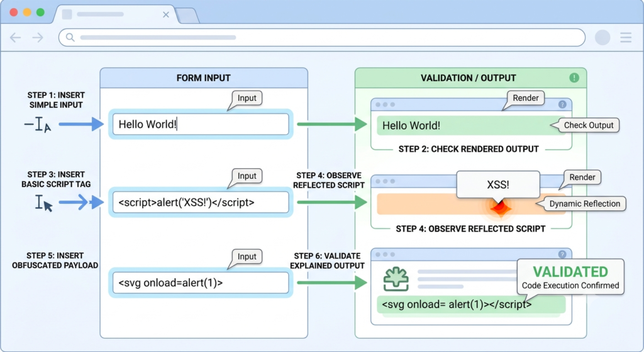Click the search magnifier in address bar

click(70, 37)
